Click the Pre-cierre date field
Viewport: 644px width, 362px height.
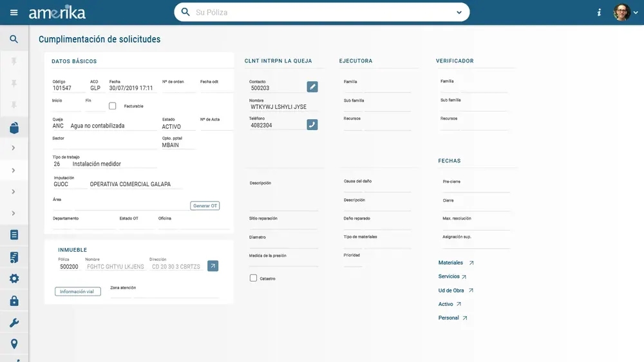click(x=477, y=187)
